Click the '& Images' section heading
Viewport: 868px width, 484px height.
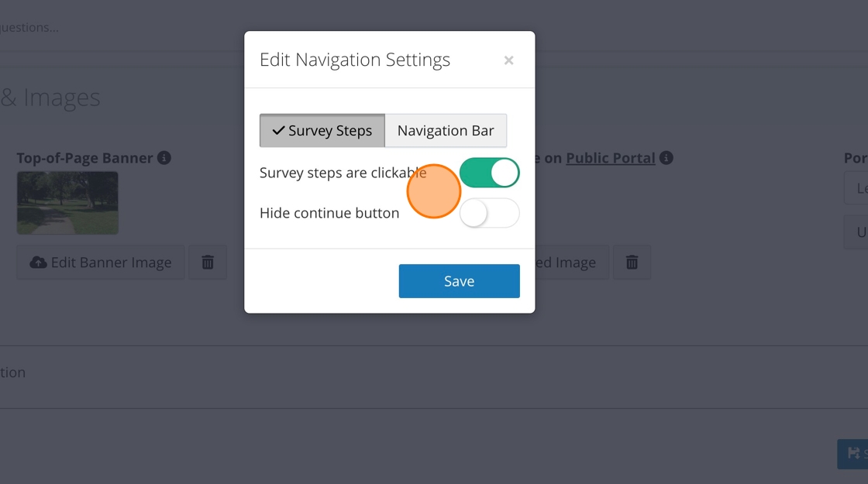[x=50, y=98]
